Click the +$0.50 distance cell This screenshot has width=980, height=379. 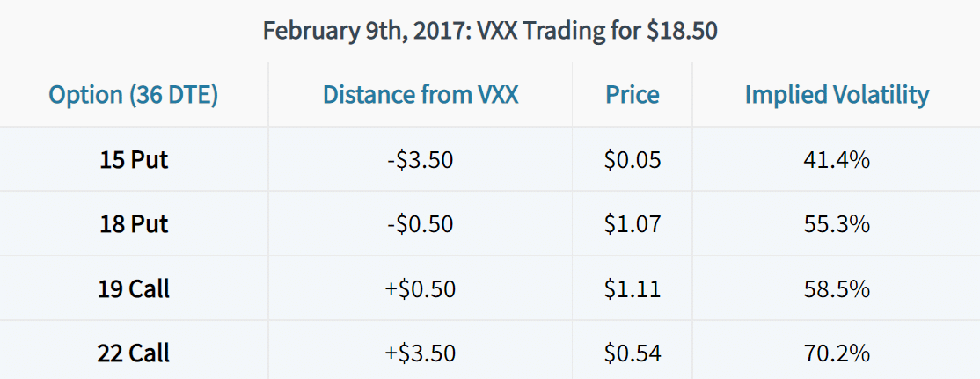(x=421, y=289)
